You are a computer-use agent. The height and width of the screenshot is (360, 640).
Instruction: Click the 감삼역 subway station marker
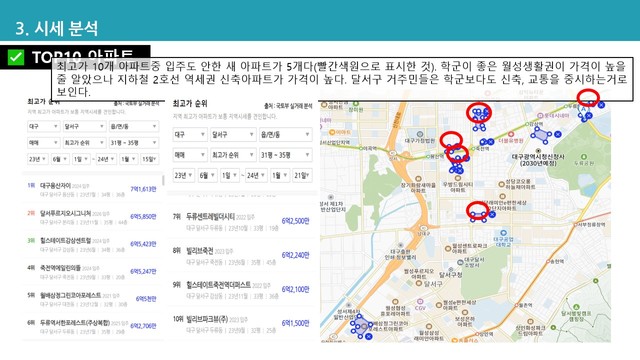pos(527,124)
